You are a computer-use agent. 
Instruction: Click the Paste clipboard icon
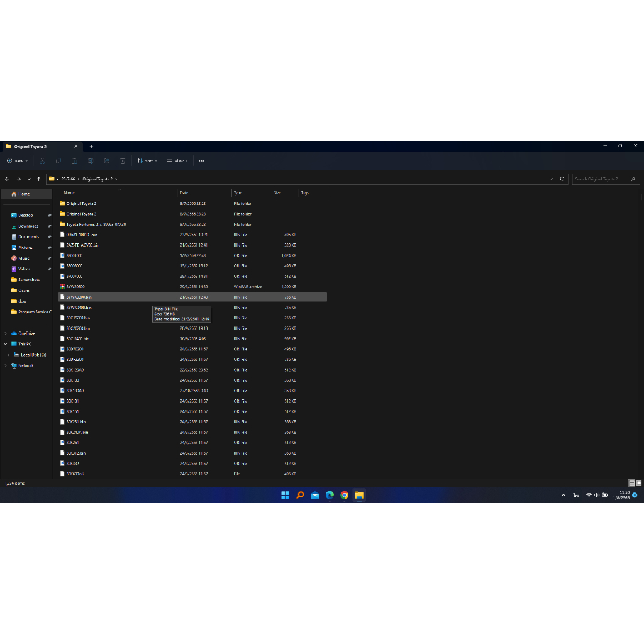74,161
